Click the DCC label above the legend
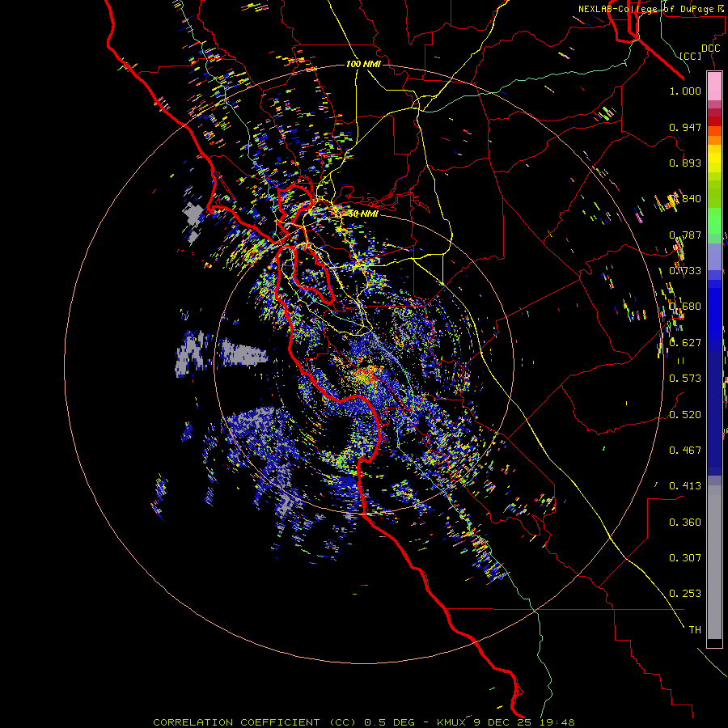The height and width of the screenshot is (728, 728). tap(710, 49)
